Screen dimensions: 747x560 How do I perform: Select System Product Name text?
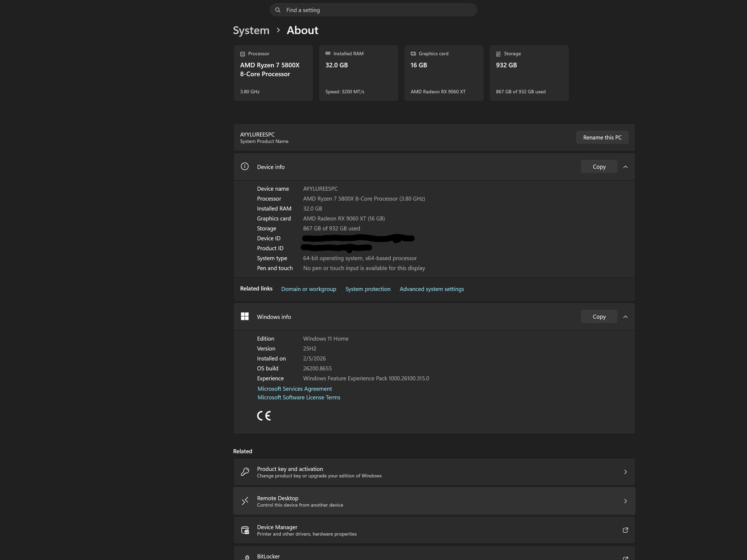pyautogui.click(x=264, y=141)
